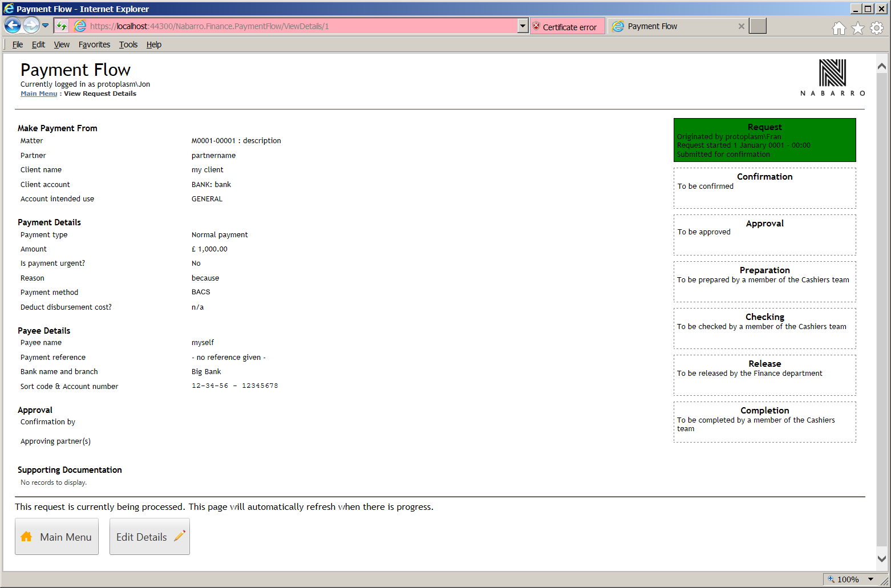Click the green Request status box

tap(764, 140)
